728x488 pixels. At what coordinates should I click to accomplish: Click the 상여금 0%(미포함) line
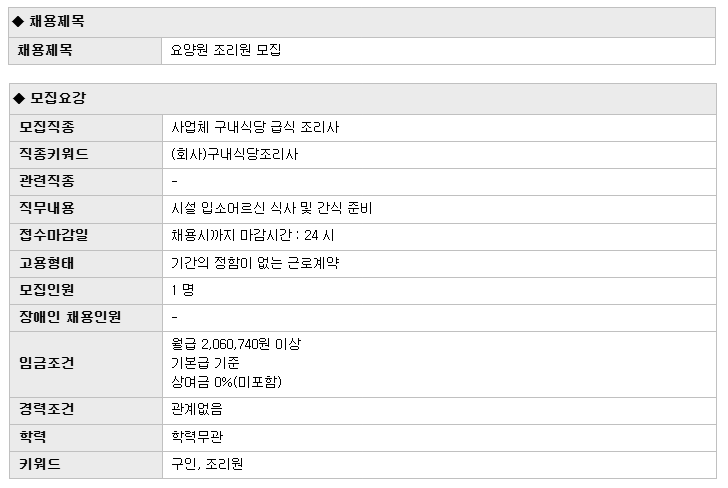point(227,382)
